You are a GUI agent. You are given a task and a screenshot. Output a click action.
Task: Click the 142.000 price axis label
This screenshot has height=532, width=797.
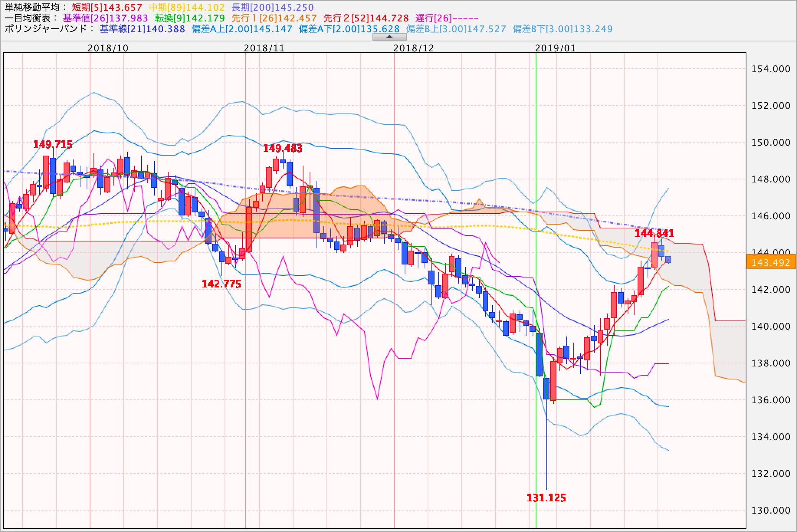point(771,290)
